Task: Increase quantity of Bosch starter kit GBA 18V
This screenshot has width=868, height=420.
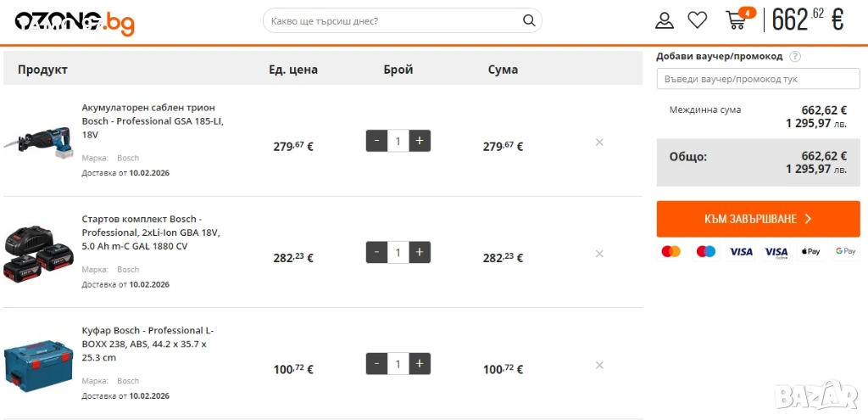Action: (x=420, y=252)
